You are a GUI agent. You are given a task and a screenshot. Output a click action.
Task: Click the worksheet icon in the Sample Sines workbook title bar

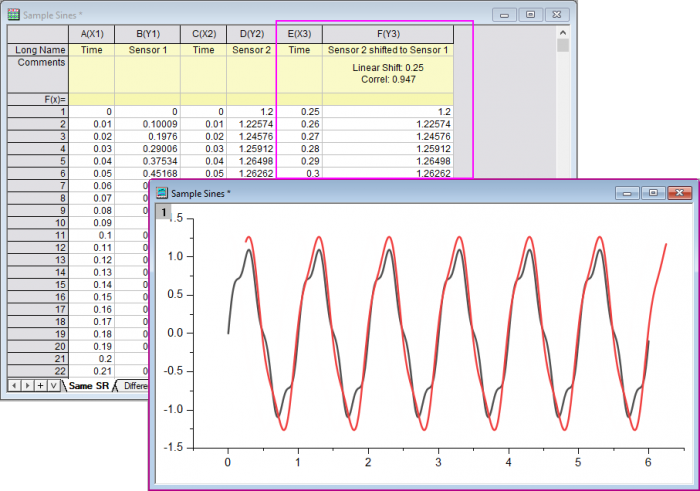pyautogui.click(x=14, y=15)
